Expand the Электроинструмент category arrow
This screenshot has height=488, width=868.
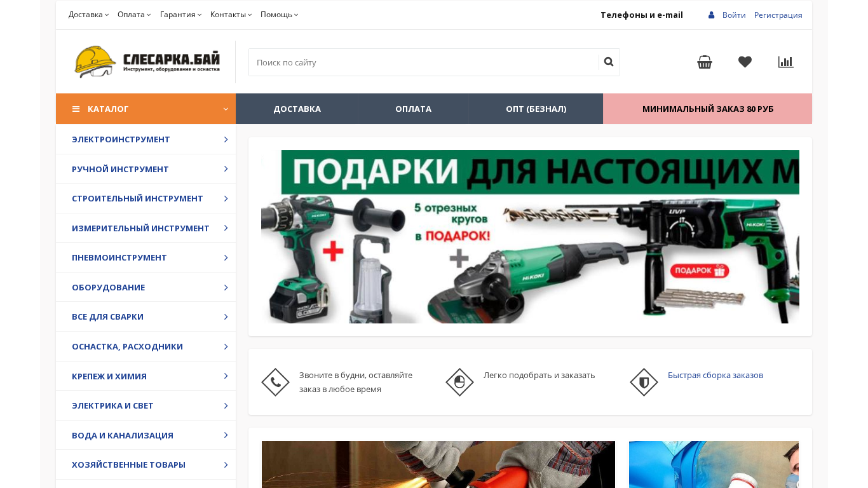[226, 139]
